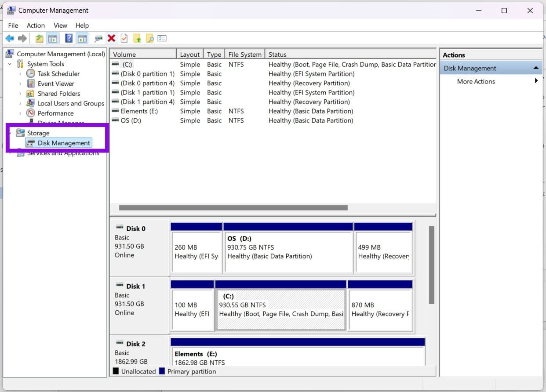Viewport: 546px width, 392px height.
Task: Click the red X delete toolbar icon
Action: click(112, 38)
